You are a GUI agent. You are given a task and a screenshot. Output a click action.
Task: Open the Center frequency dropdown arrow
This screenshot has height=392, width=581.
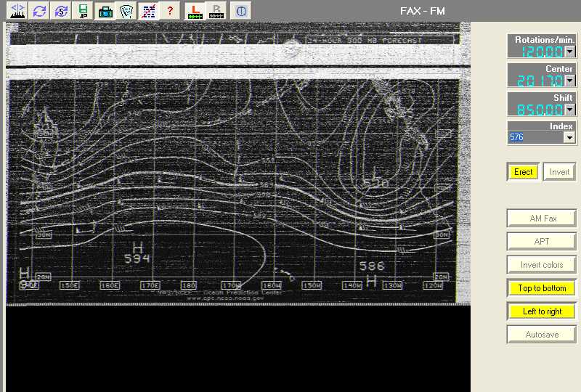tap(570, 81)
